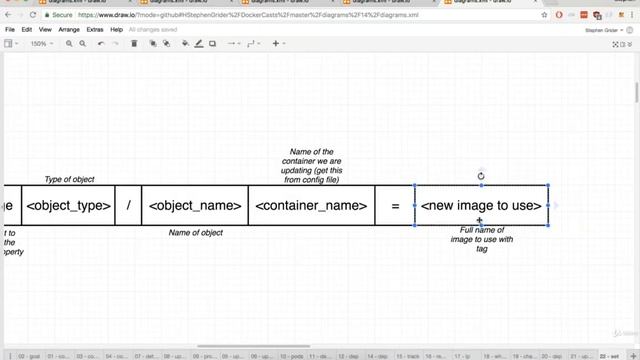Open the Arrange menu
The height and width of the screenshot is (360, 640).
click(69, 29)
